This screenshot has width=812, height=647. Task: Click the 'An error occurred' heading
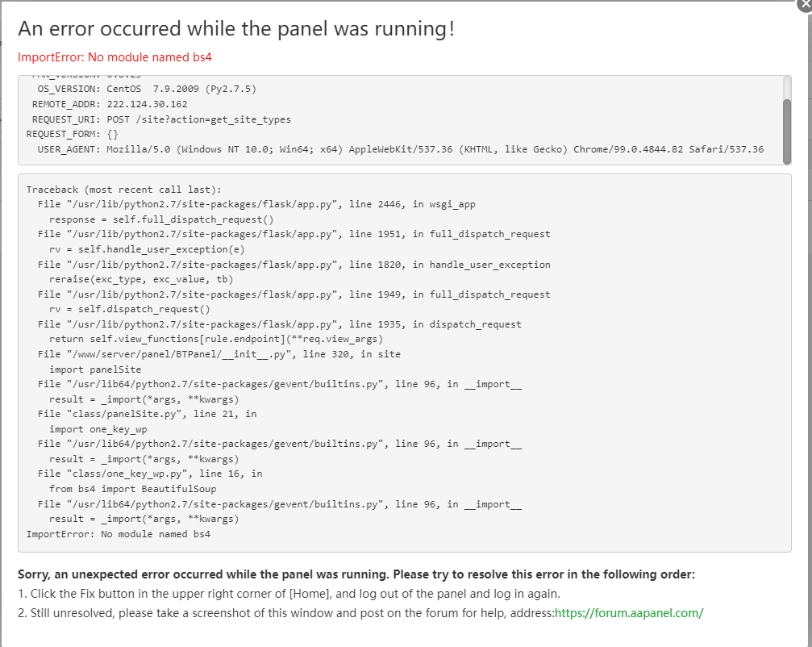(x=236, y=29)
